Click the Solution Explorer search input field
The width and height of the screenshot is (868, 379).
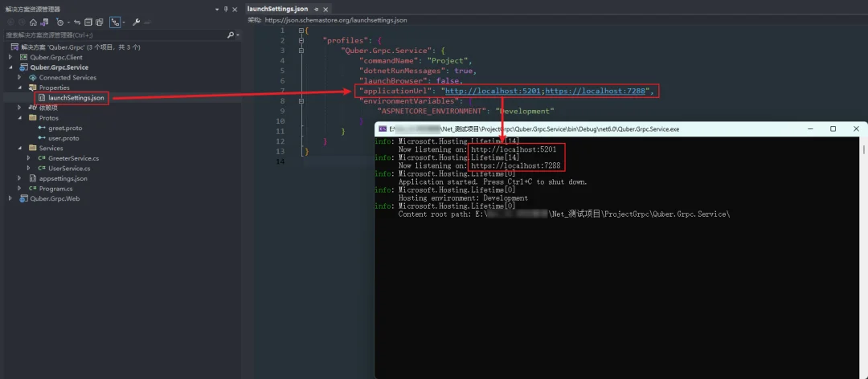[x=114, y=35]
